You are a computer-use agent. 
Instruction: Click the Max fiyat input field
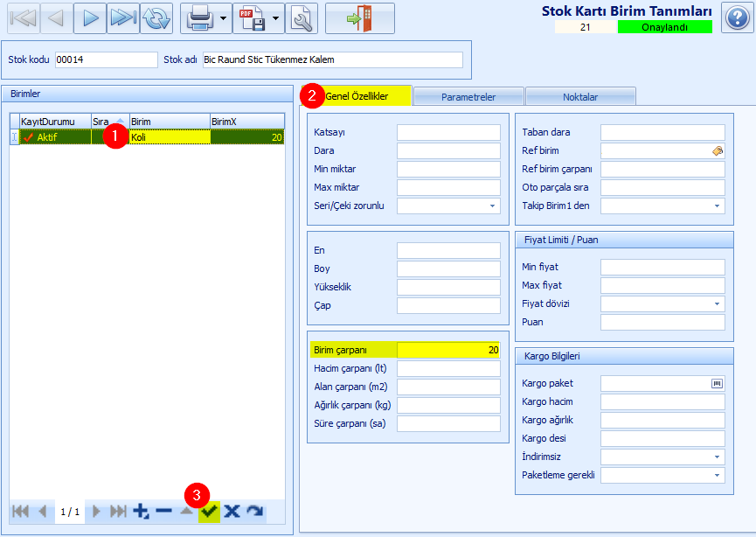click(x=662, y=285)
